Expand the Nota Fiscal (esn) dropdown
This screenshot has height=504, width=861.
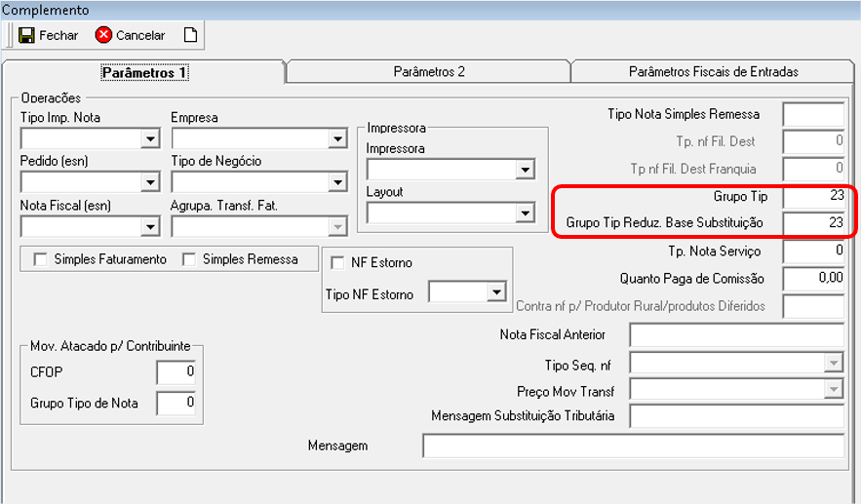click(x=150, y=226)
